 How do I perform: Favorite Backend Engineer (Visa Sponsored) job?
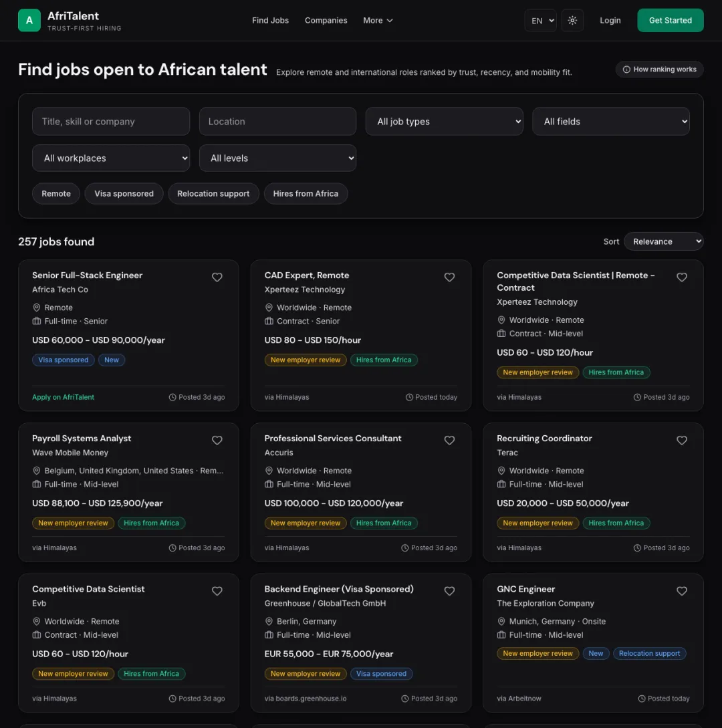click(x=449, y=591)
